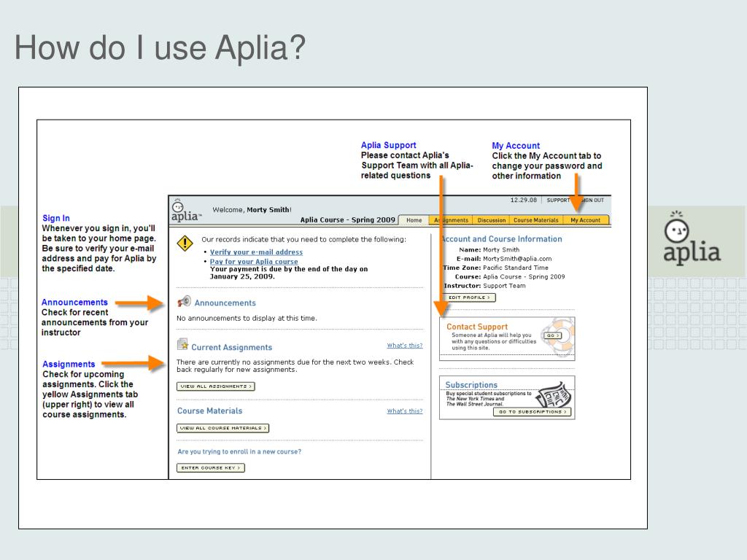Click 'Welcome, Morty Smith!' greeting
This screenshot has height=560, width=747.
(x=252, y=209)
